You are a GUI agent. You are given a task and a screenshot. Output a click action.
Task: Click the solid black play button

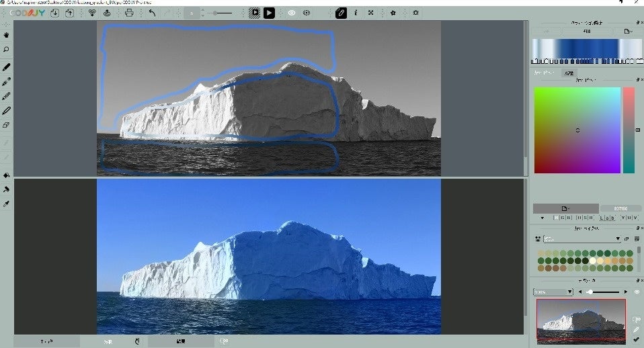[x=269, y=13]
